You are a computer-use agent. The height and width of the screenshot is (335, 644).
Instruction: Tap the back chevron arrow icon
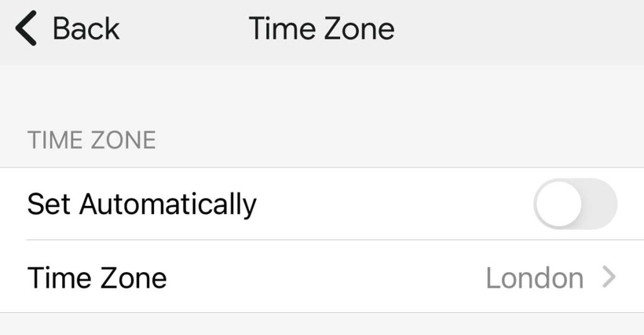26,30
